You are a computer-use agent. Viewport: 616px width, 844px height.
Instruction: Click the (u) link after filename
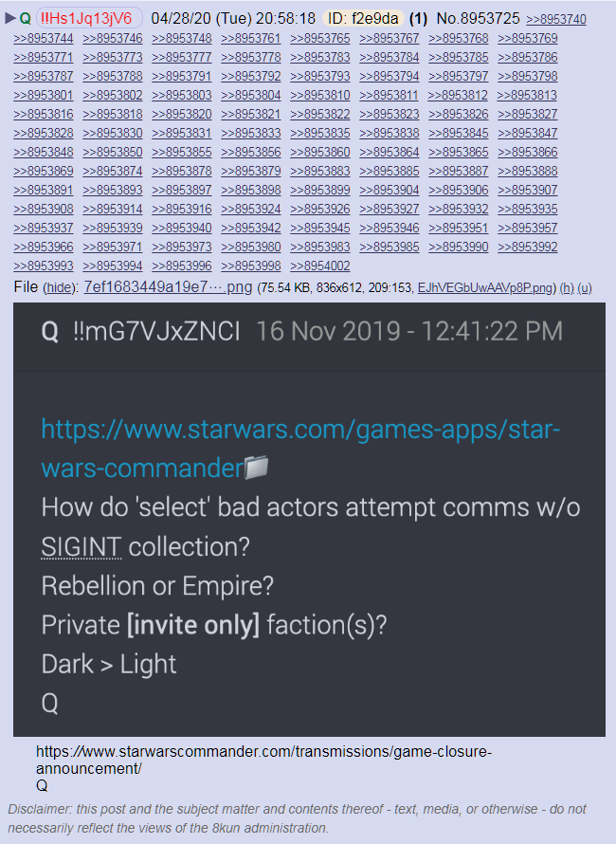[585, 288]
